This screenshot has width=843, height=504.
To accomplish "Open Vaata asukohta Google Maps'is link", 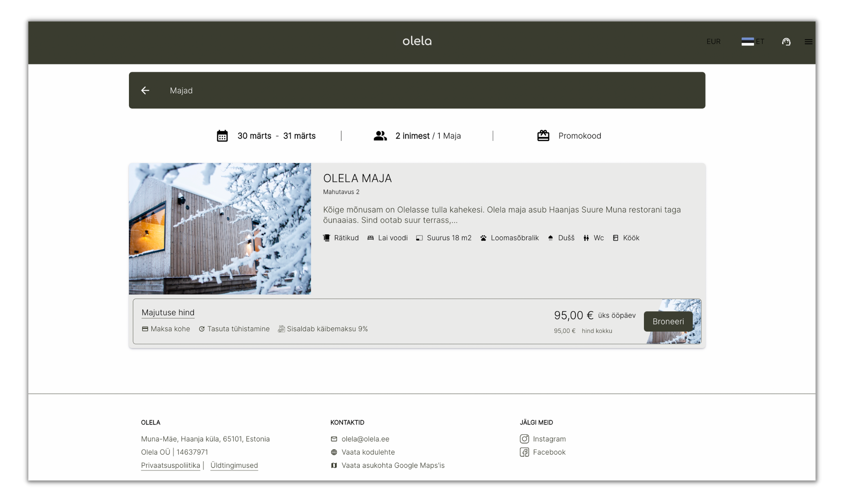I will tap(393, 465).
